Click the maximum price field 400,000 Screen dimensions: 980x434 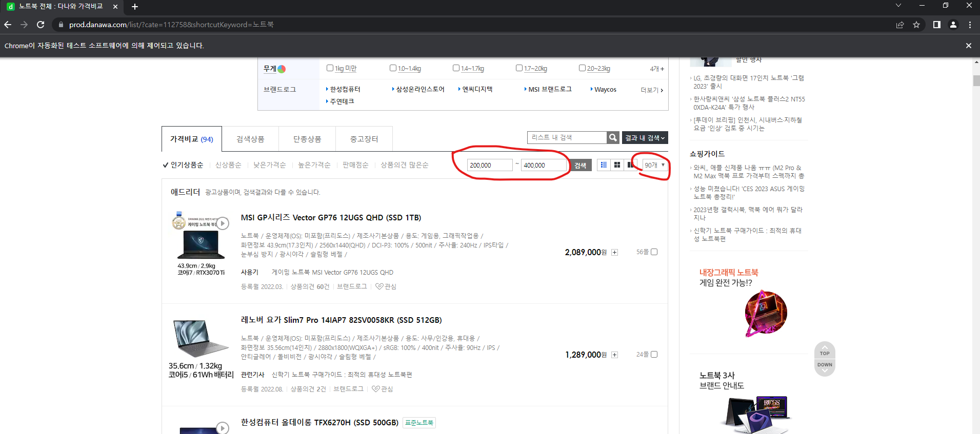[x=544, y=165]
